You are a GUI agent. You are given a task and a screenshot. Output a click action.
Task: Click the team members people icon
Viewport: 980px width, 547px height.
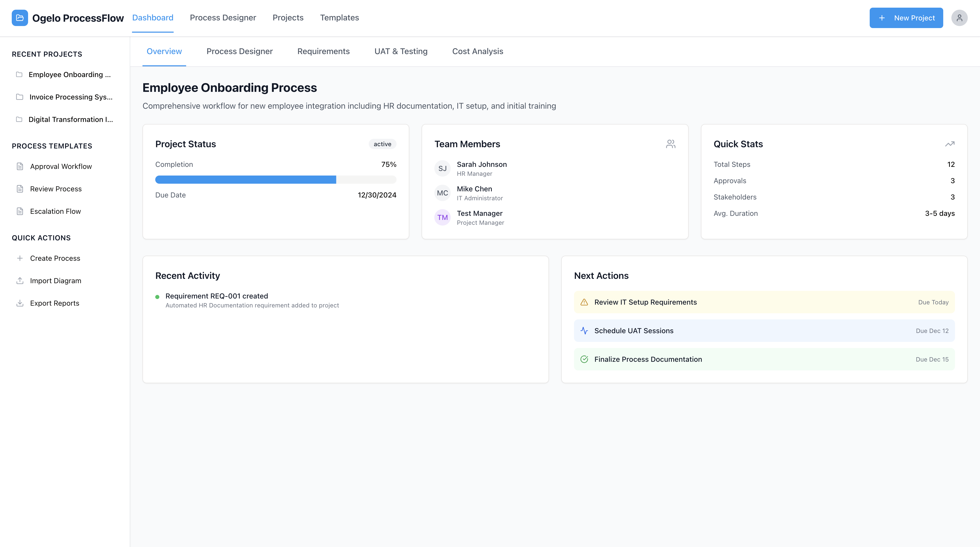[x=670, y=144]
